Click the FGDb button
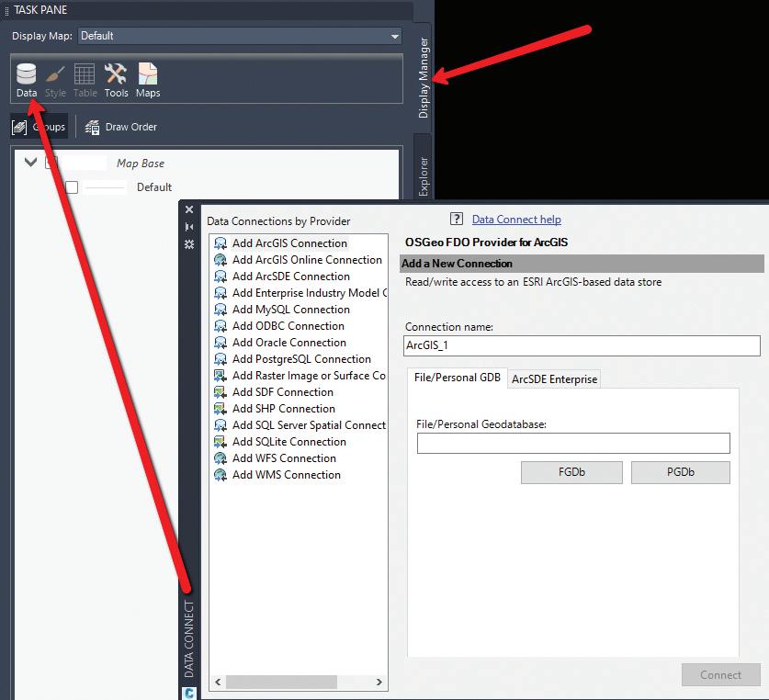This screenshot has height=700, width=769. 571,472
